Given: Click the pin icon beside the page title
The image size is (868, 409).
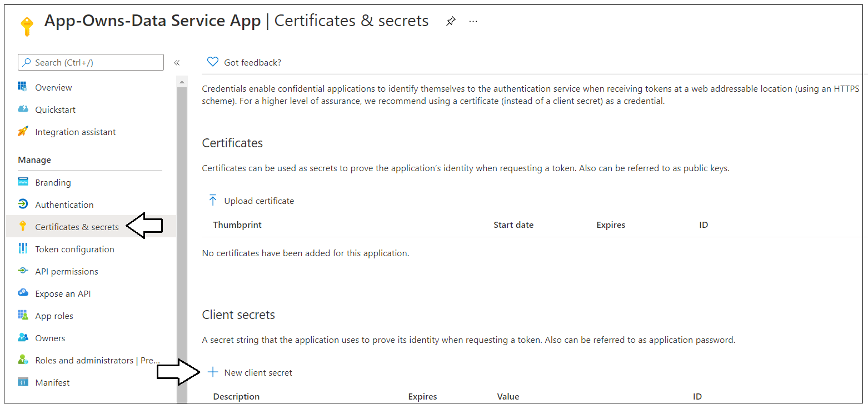Looking at the screenshot, I should 451,21.
